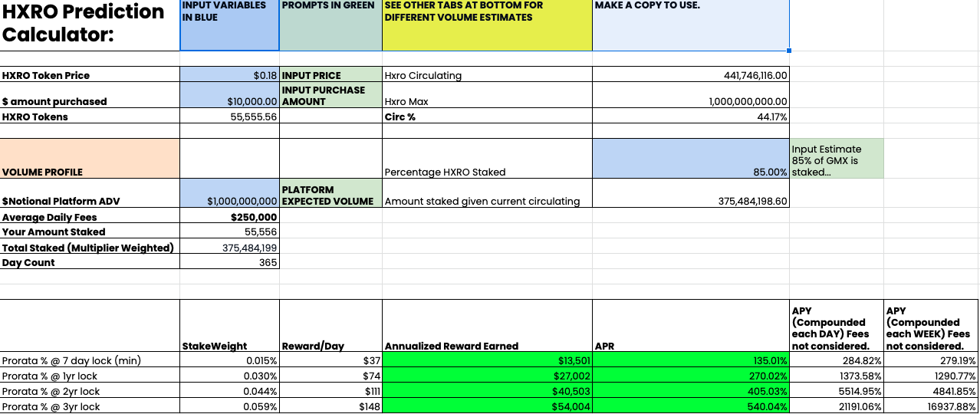Select the 55,555.56 HXRO Tokens value

tap(229, 117)
